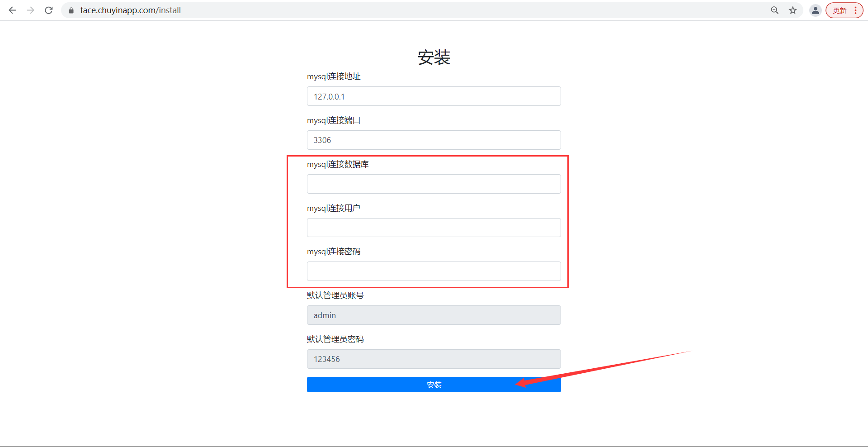Click the 默认管理员账号 label
868x447 pixels.
click(335, 295)
